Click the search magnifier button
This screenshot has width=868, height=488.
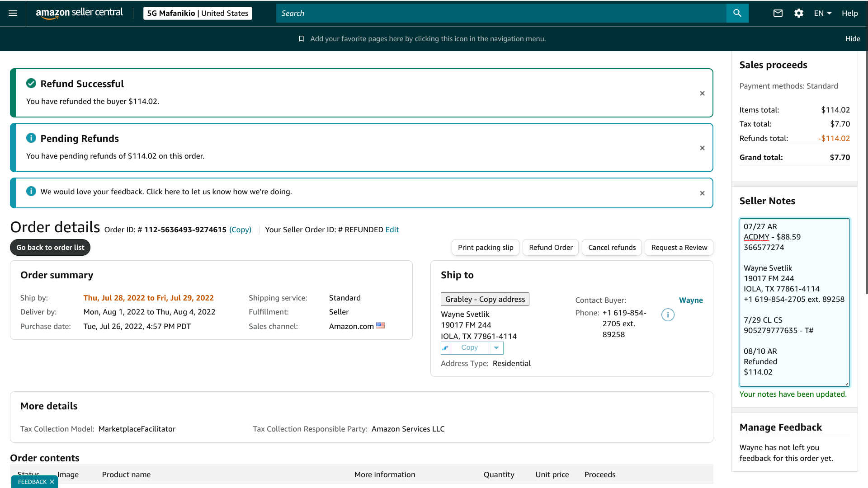[737, 13]
